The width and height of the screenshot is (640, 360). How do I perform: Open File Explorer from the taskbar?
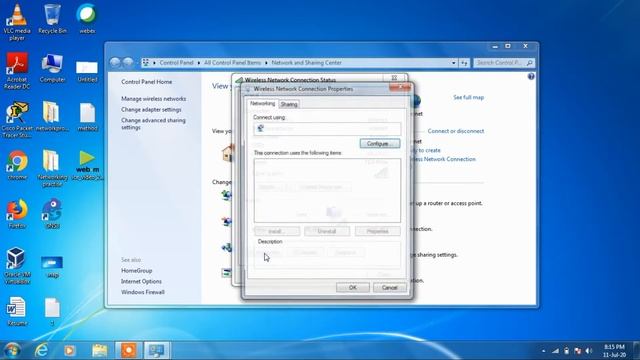pos(100,350)
